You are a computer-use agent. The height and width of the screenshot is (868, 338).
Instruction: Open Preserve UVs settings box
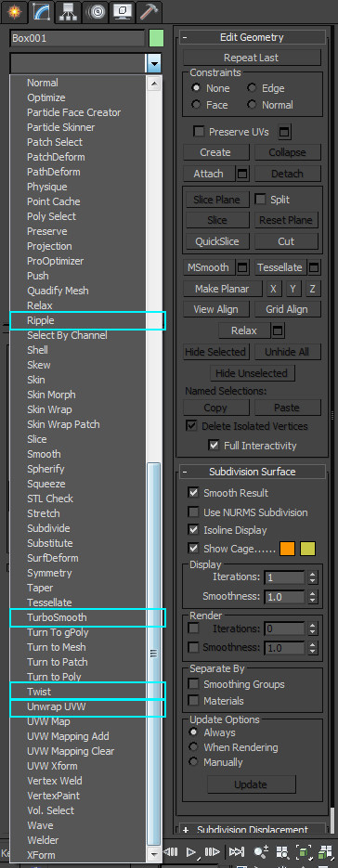(x=285, y=133)
